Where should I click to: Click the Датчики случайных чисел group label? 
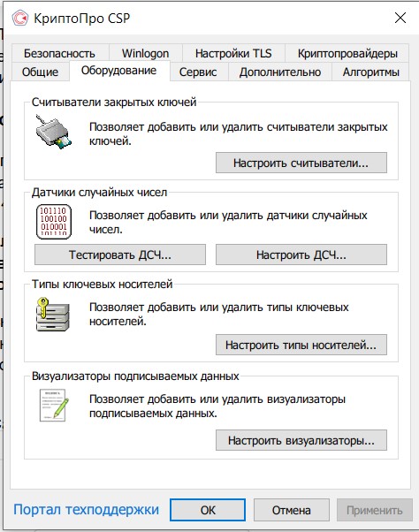(99, 193)
